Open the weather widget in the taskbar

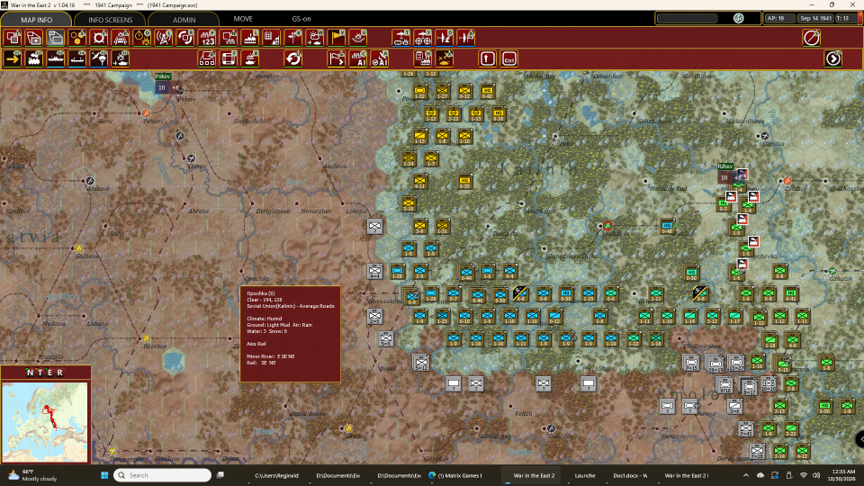[x=34, y=475]
